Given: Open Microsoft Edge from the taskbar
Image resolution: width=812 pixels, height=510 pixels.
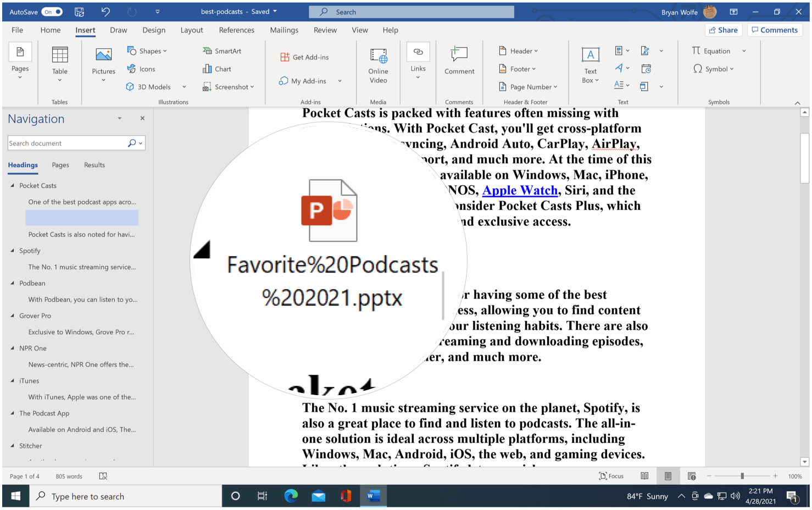Looking at the screenshot, I should [x=291, y=496].
